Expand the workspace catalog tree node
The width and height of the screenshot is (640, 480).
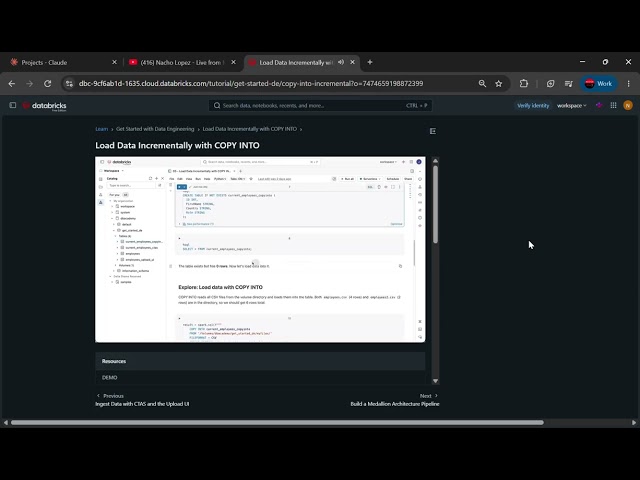pyautogui.click(x=112, y=207)
